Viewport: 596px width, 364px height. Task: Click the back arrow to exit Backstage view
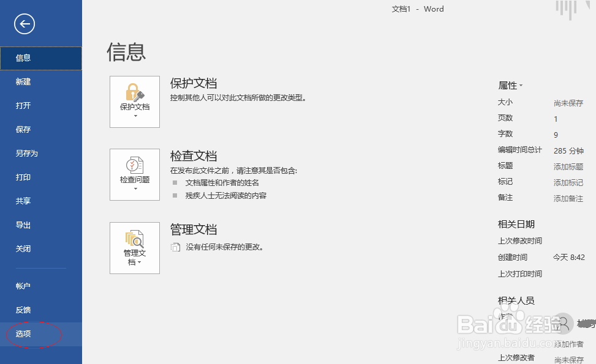pyautogui.click(x=24, y=24)
